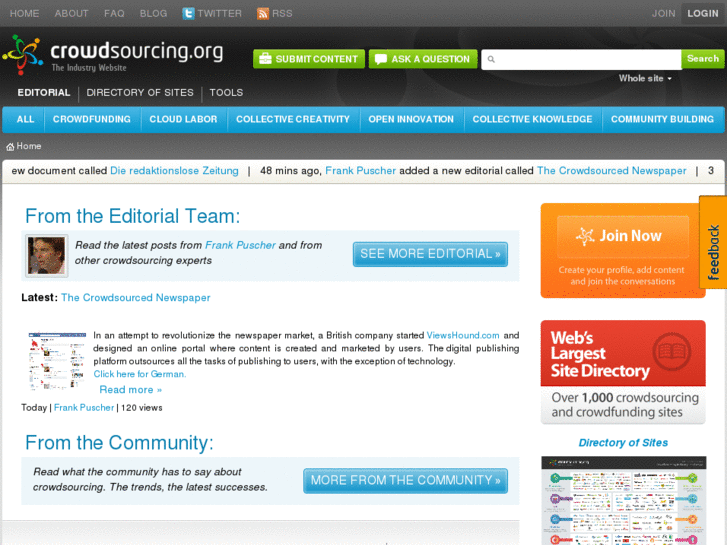Click SEE MORE EDITORIAL button
Image resolution: width=727 pixels, height=545 pixels.
pos(430,254)
